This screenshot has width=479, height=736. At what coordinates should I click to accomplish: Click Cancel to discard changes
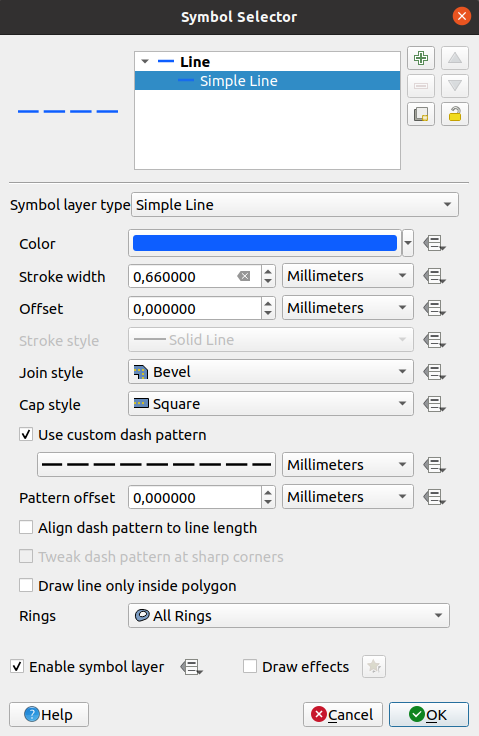click(x=343, y=714)
